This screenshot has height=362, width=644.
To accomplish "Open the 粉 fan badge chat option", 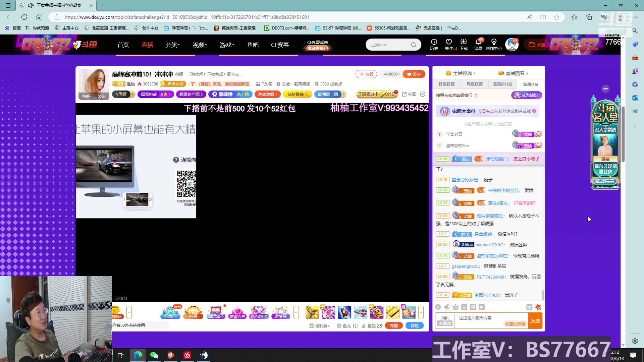I will coord(464,307).
